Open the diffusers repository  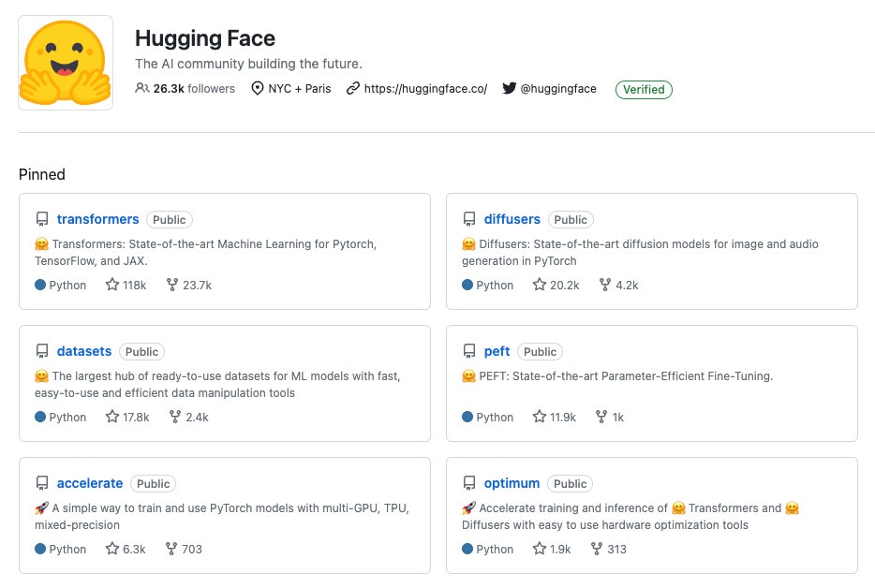(x=512, y=219)
